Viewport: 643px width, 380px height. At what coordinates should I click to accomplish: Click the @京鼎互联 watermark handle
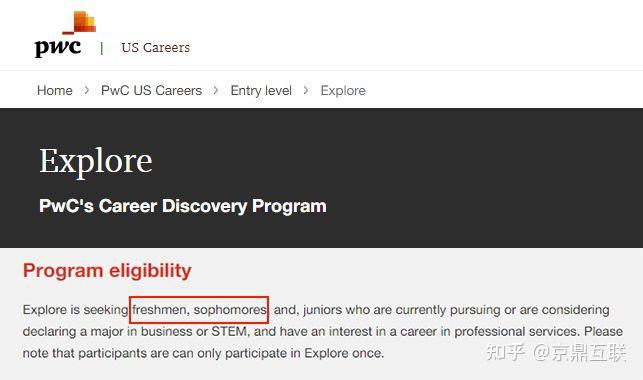click(579, 353)
